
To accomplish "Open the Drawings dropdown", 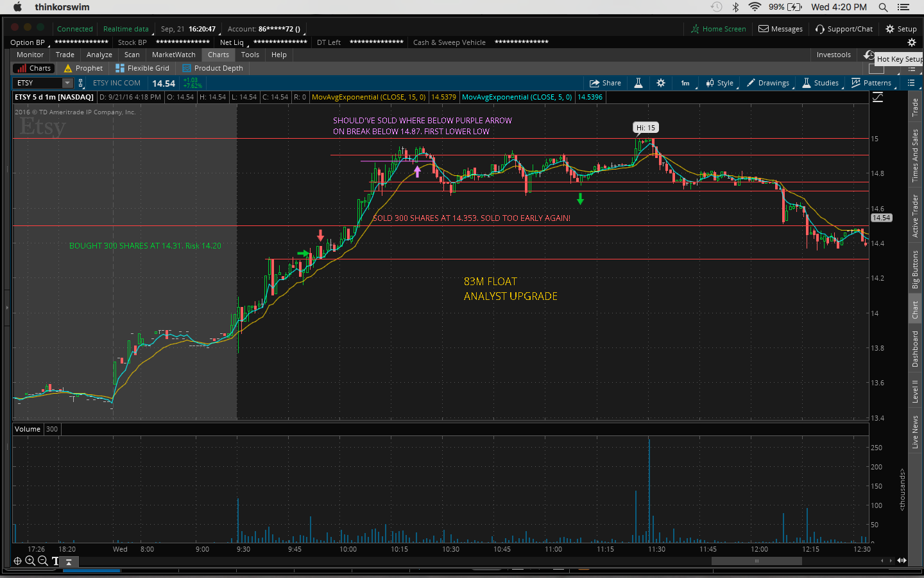I will click(768, 83).
